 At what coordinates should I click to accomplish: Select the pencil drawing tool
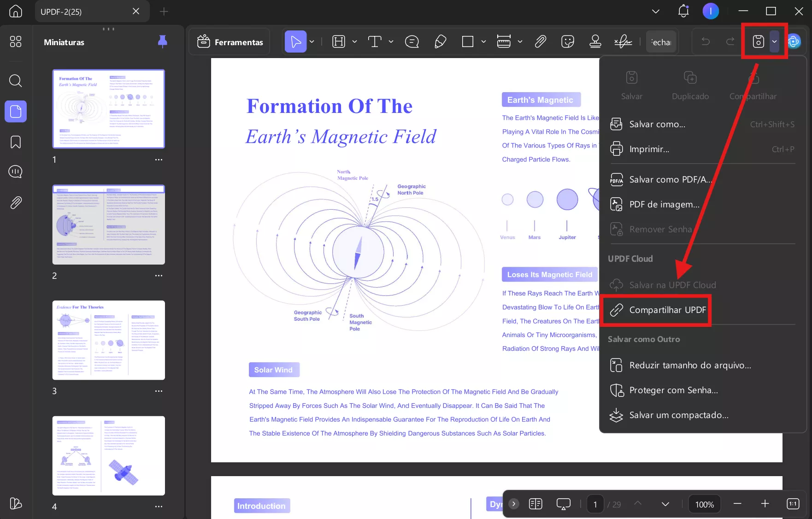coord(440,42)
